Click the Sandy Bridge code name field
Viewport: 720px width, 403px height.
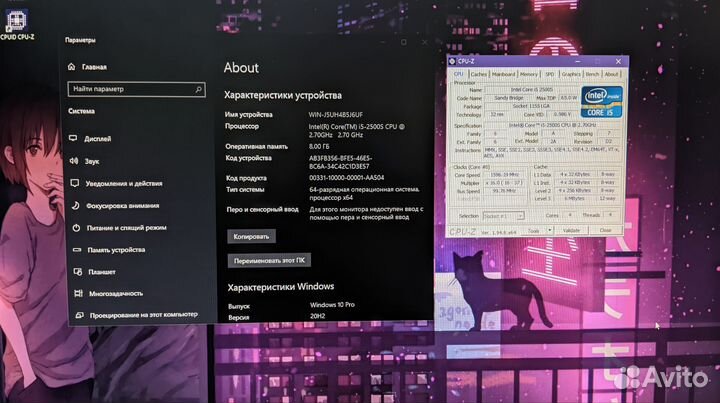(509, 98)
